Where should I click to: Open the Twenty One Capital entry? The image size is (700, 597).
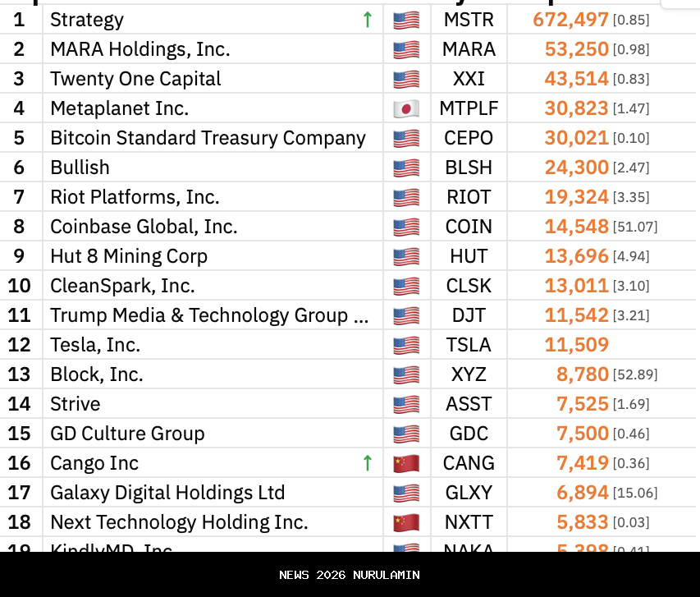135,79
